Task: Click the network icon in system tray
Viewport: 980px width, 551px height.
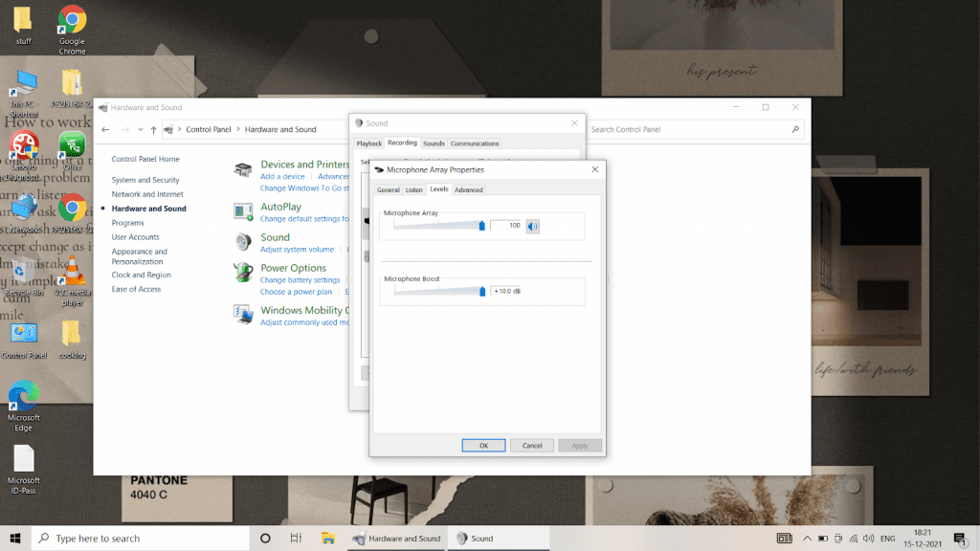Action: tap(853, 538)
